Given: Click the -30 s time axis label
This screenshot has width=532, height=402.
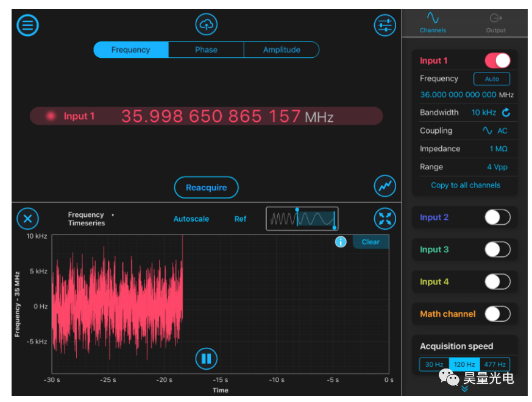Looking at the screenshot, I should click(x=52, y=380).
